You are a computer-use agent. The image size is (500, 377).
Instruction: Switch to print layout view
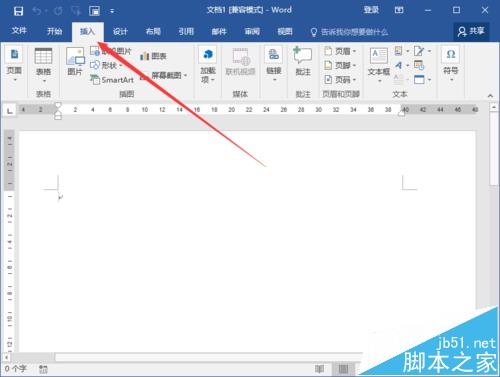343,369
